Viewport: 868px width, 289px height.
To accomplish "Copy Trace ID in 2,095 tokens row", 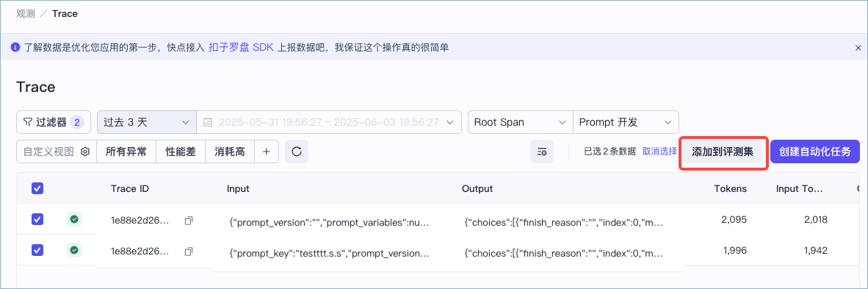I will (189, 221).
